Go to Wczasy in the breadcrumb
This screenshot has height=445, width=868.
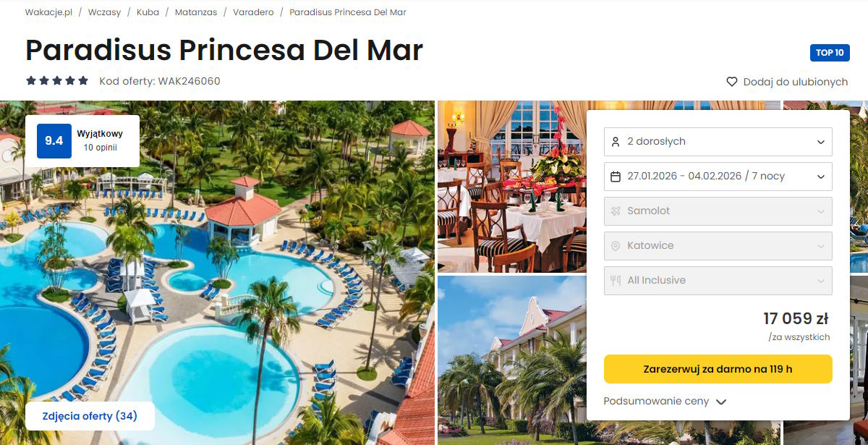105,12
